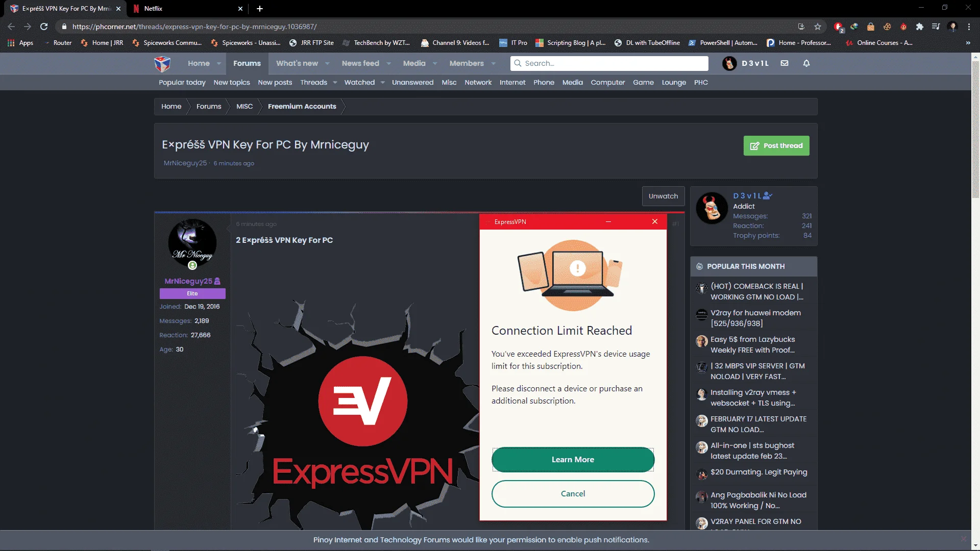The image size is (980, 551).
Task: View site information lock icon
Action: (64, 27)
